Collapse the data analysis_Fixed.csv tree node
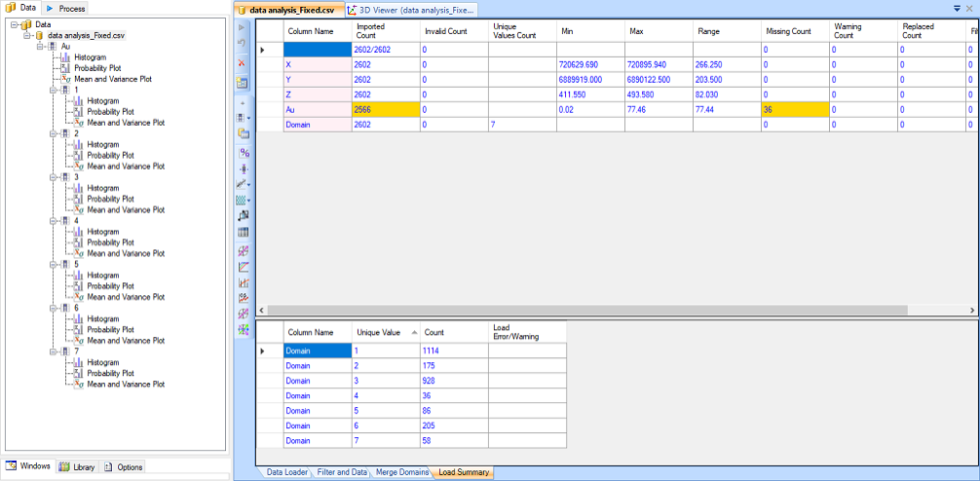Screen dimensions: 980x481 tap(27, 36)
